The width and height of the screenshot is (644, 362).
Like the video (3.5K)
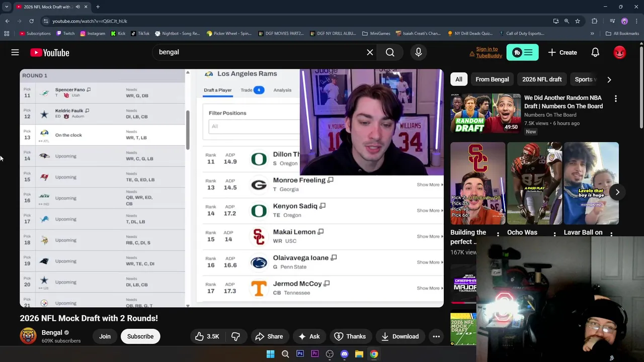click(x=208, y=336)
